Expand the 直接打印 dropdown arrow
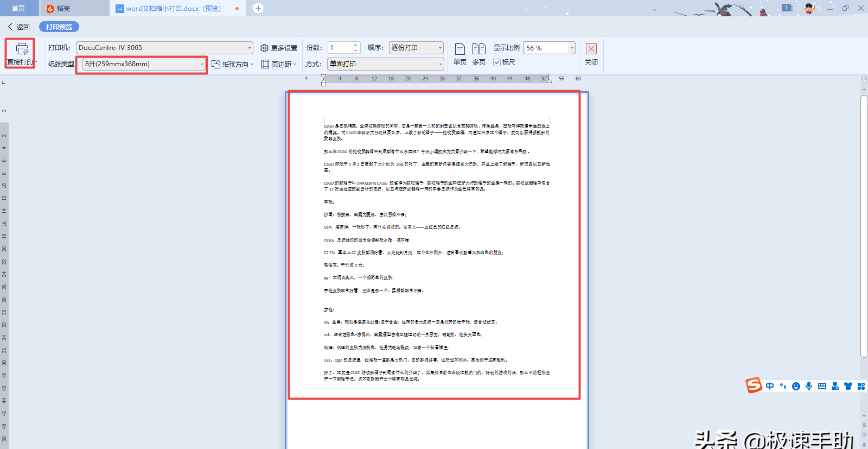This screenshot has height=449, width=868. coord(36,62)
